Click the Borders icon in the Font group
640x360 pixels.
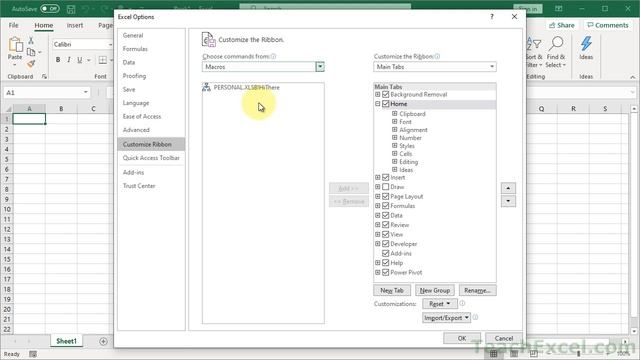click(103, 60)
